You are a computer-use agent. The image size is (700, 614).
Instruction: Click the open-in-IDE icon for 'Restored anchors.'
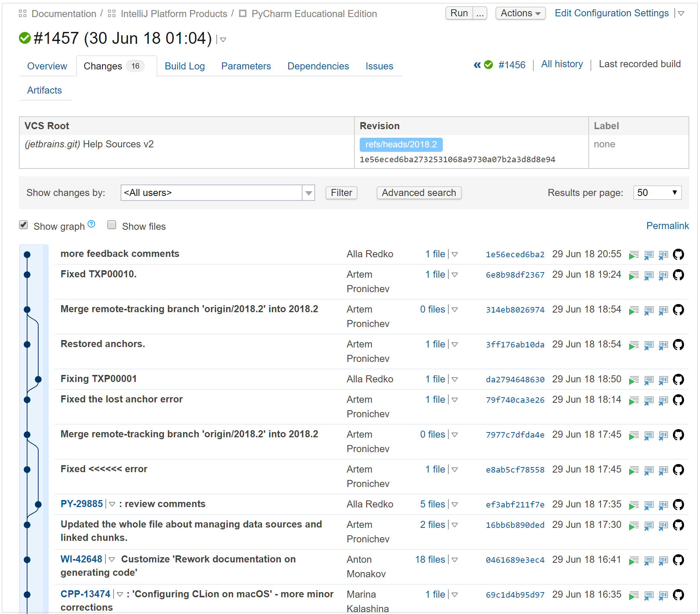point(663,345)
